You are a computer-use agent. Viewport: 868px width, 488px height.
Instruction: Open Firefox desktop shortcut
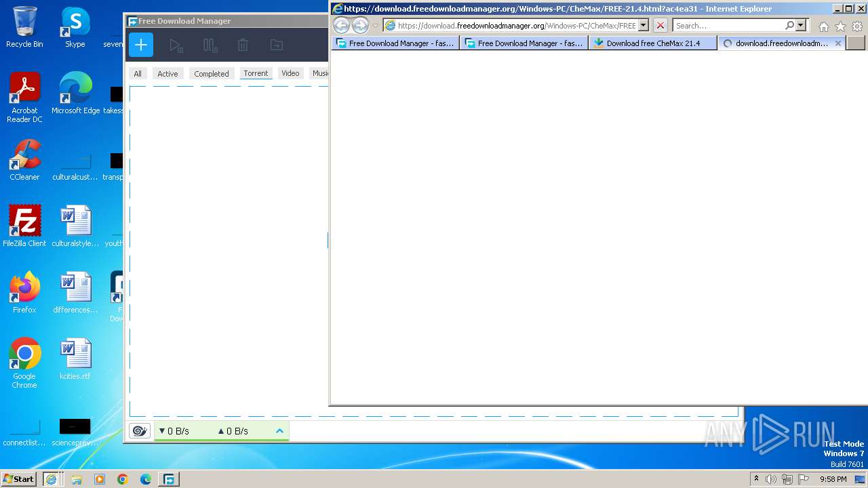click(x=24, y=292)
